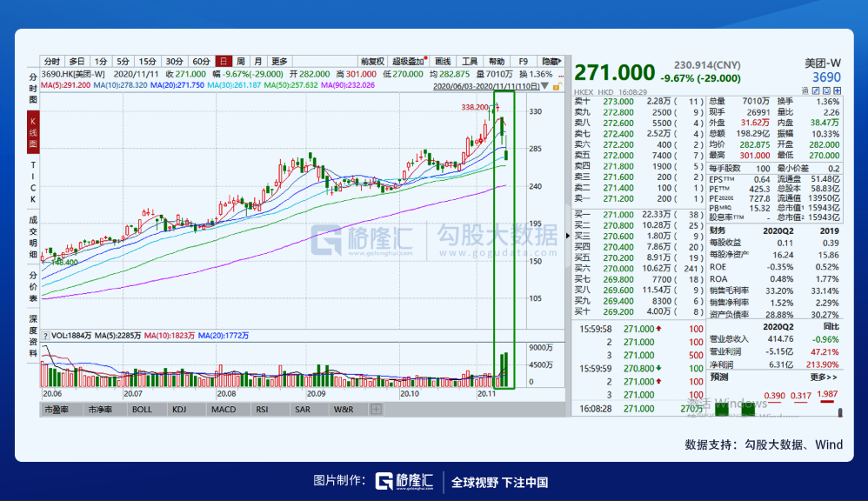Viewport: 868px width, 501px height.
Task: Click the 前复权 adjustment button
Action: coord(372,62)
